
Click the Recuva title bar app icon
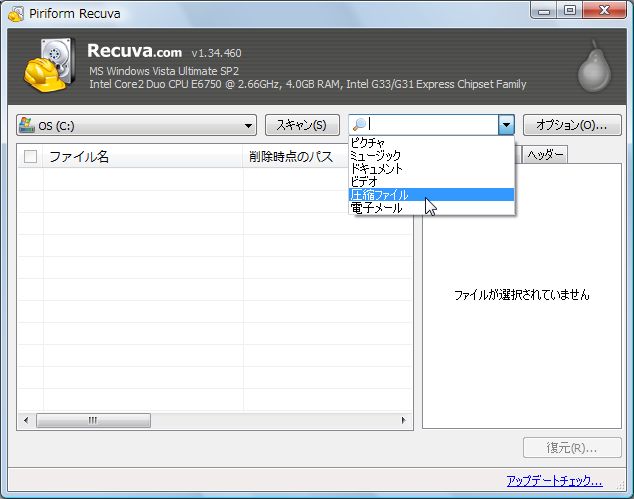[16, 13]
